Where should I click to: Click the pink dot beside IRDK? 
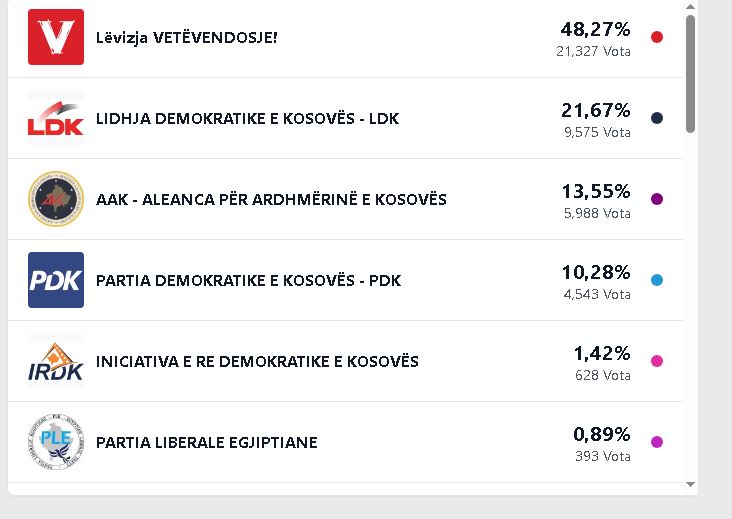[657, 361]
